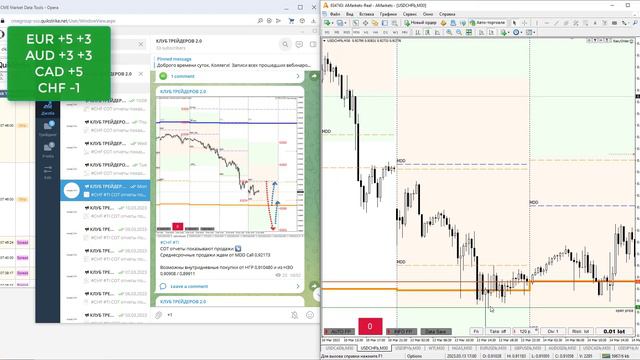
Task: Open the Графики menu in MetaTrader
Action: point(388,14)
